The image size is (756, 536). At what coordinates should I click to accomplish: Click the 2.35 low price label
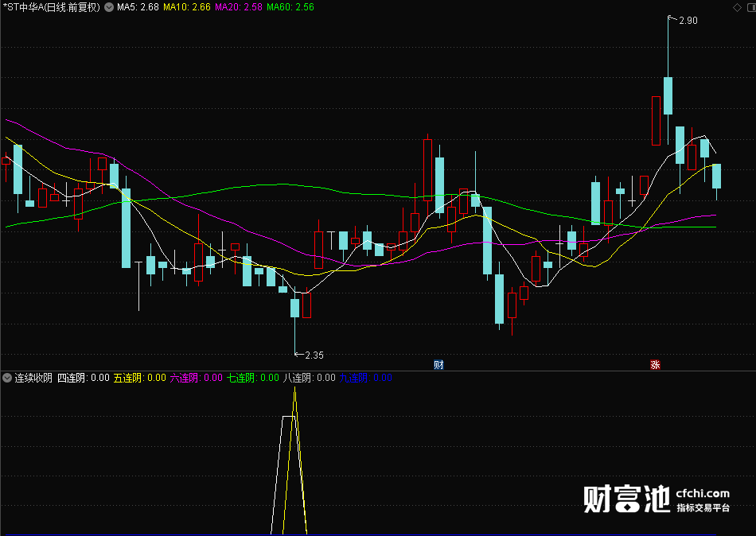coord(314,355)
